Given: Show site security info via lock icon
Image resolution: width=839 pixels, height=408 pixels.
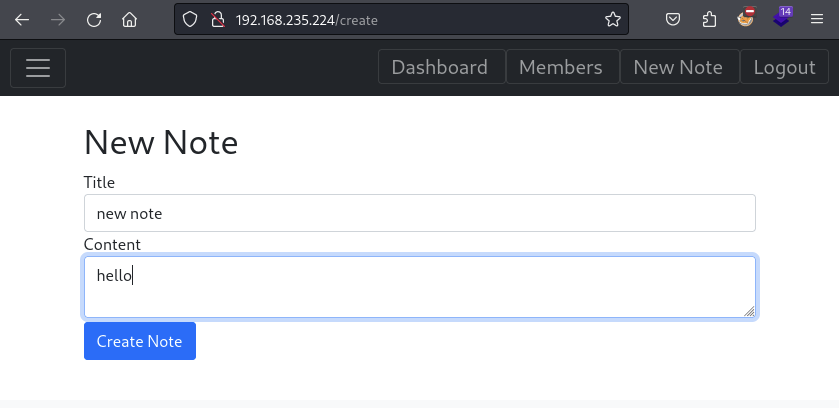Looking at the screenshot, I should [x=215, y=19].
